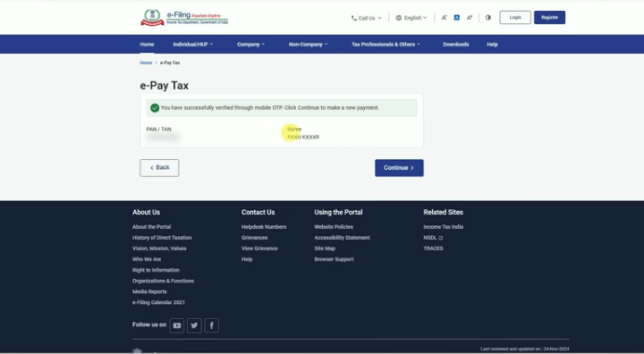Viewport: 644px width, 354px height.
Task: Reset to default font size icon
Action: 457,18
